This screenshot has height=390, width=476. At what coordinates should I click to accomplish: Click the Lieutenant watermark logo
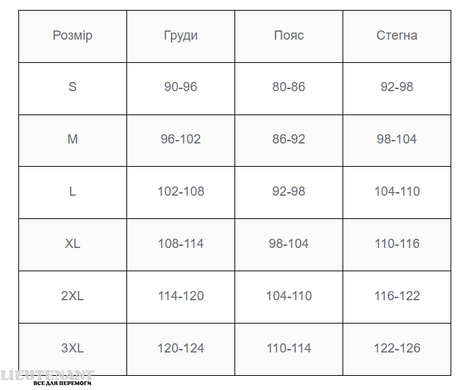coord(47,378)
